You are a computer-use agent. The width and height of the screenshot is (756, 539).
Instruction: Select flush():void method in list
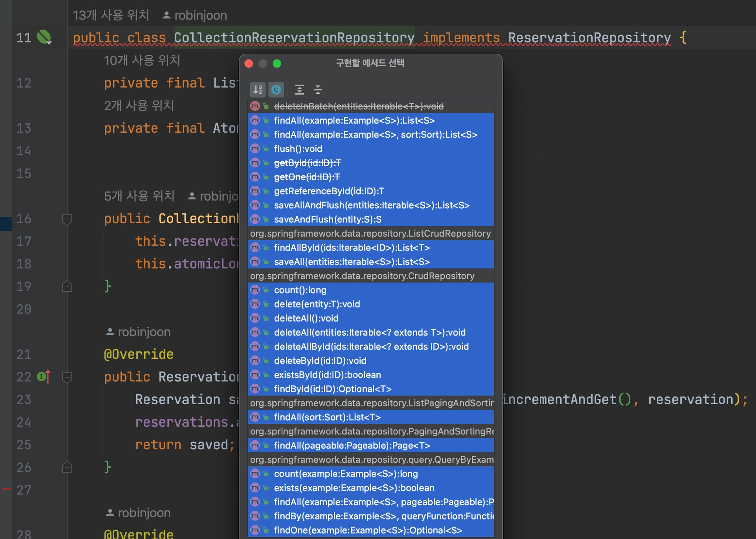coord(298,149)
